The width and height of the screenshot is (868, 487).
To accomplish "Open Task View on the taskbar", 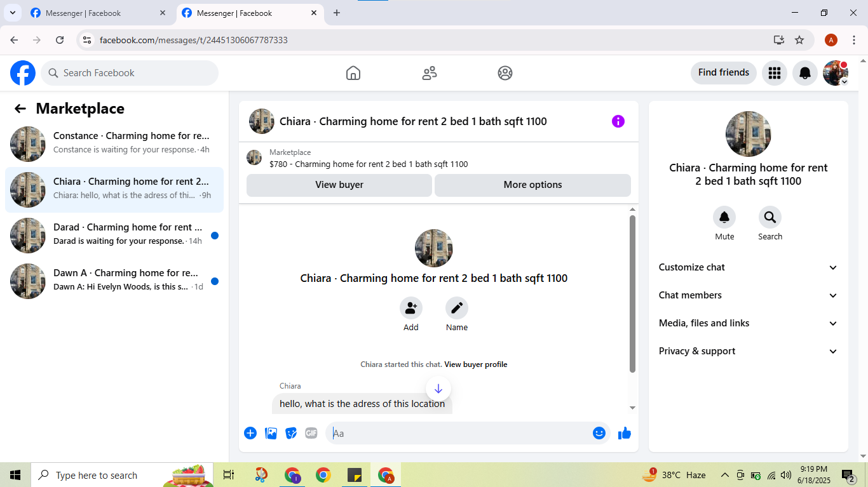I will [x=229, y=475].
